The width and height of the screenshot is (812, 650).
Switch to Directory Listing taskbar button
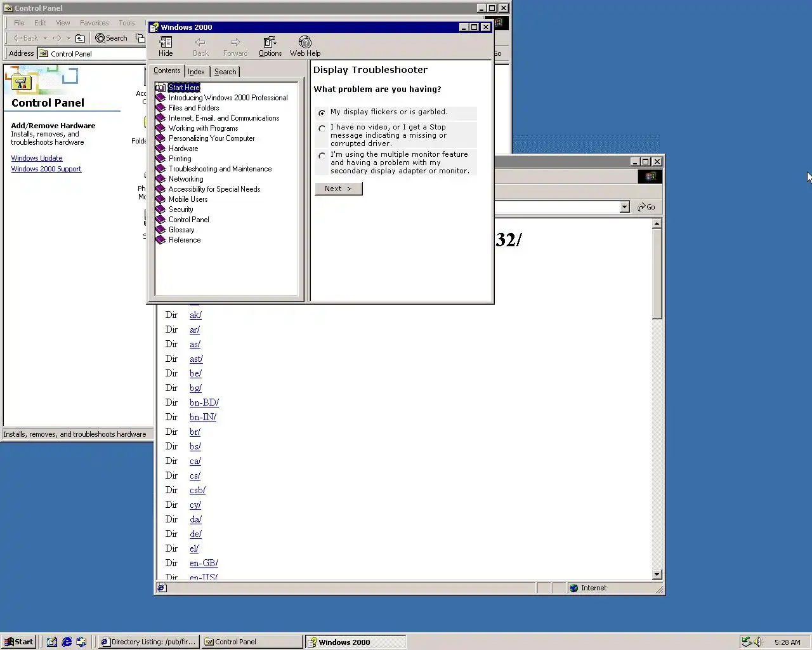149,642
